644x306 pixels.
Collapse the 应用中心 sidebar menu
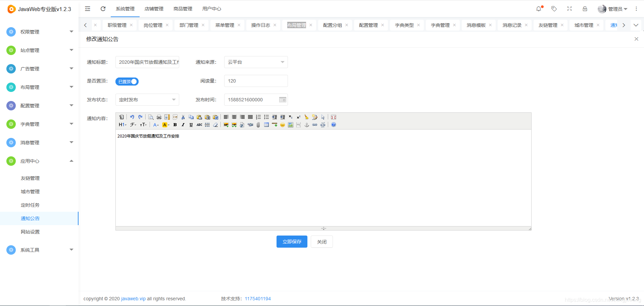tap(39, 161)
